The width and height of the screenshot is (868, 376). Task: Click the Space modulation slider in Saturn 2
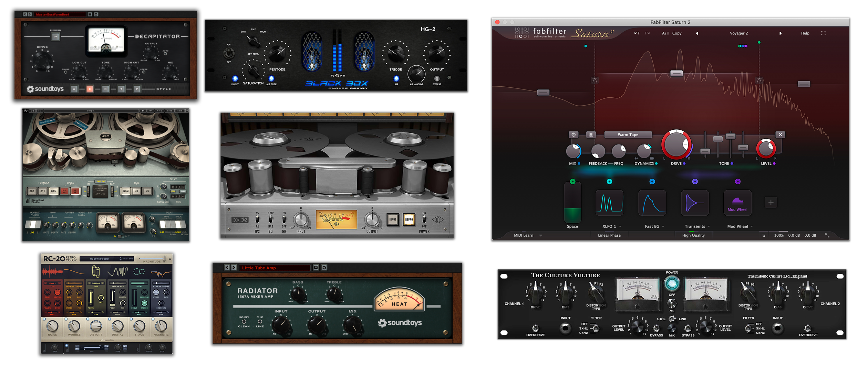tap(572, 202)
